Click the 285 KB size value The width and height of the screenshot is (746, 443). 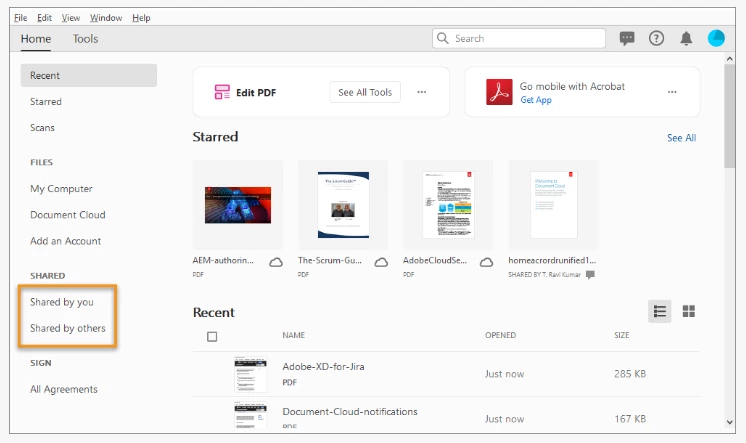[x=630, y=374]
